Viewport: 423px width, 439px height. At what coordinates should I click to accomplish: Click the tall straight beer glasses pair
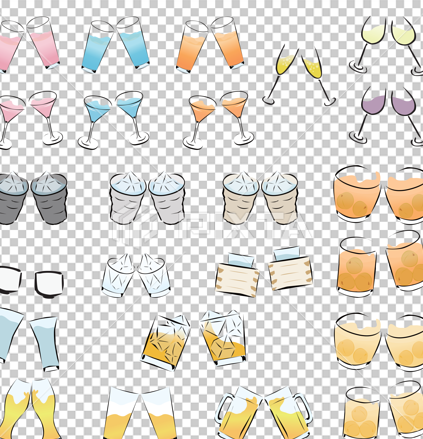point(140,413)
